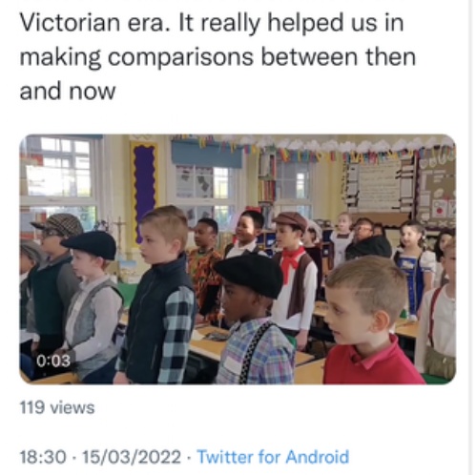Click the 'and now' tweet text
Viewport: 476px width, 475px height.
tap(68, 92)
